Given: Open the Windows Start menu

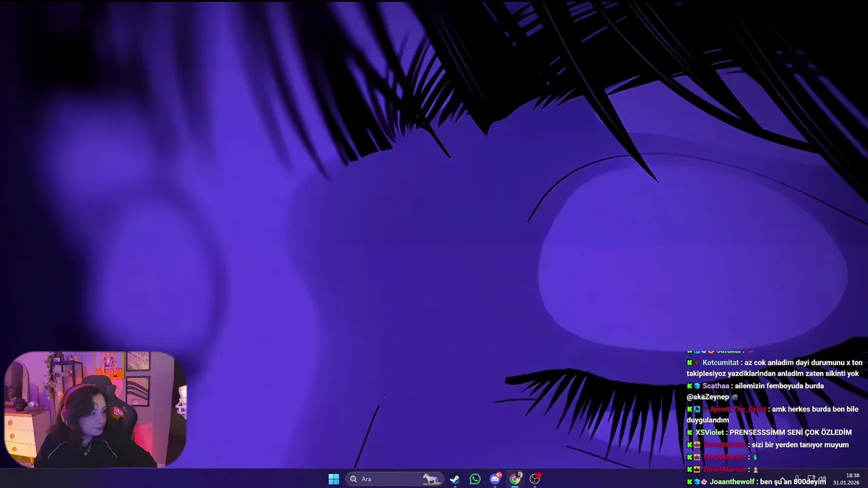Looking at the screenshot, I should [334, 479].
